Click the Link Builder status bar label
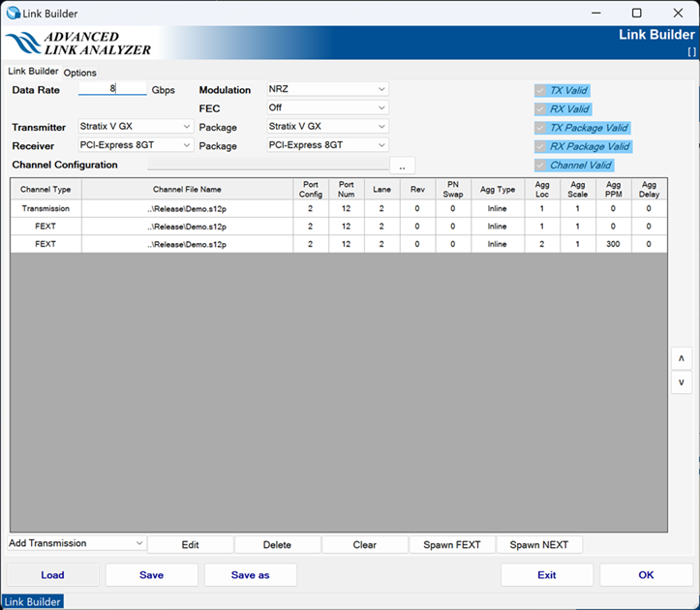The image size is (700, 610). (33, 601)
